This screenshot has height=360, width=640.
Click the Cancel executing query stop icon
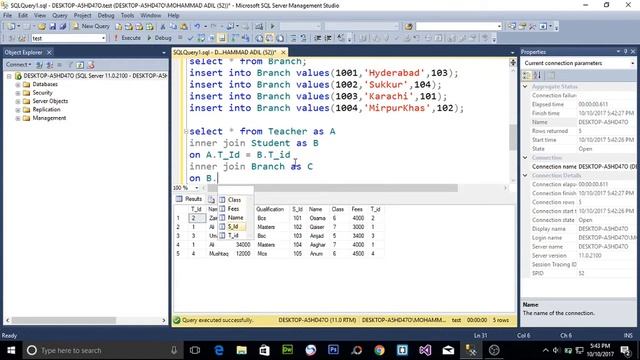point(180,38)
